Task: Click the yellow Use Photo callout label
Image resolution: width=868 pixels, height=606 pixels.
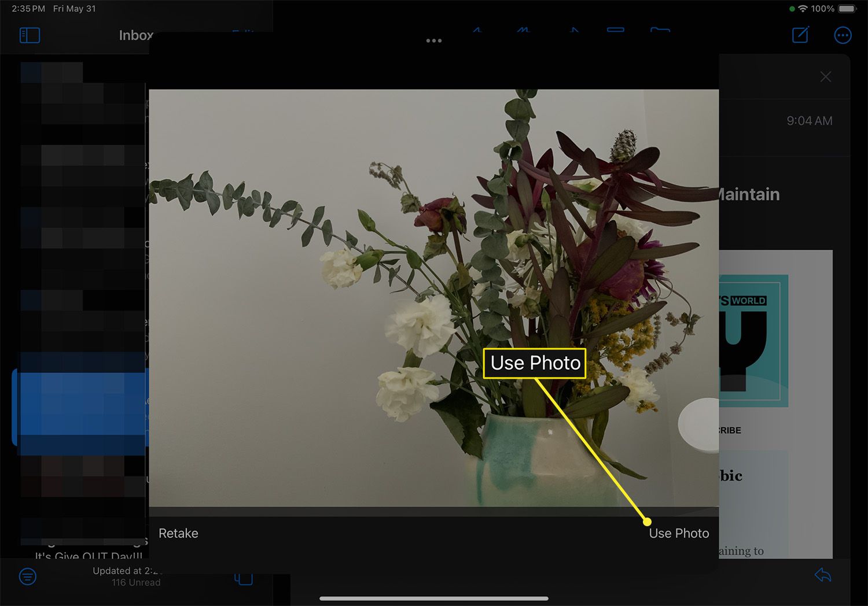Action: [535, 363]
